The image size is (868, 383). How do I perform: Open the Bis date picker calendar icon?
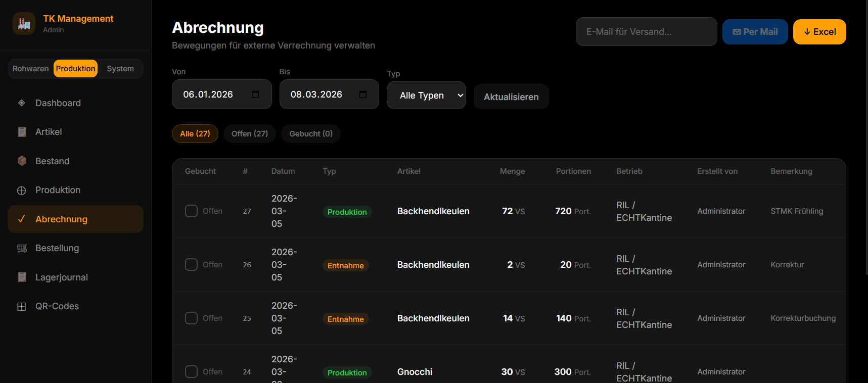tap(363, 94)
